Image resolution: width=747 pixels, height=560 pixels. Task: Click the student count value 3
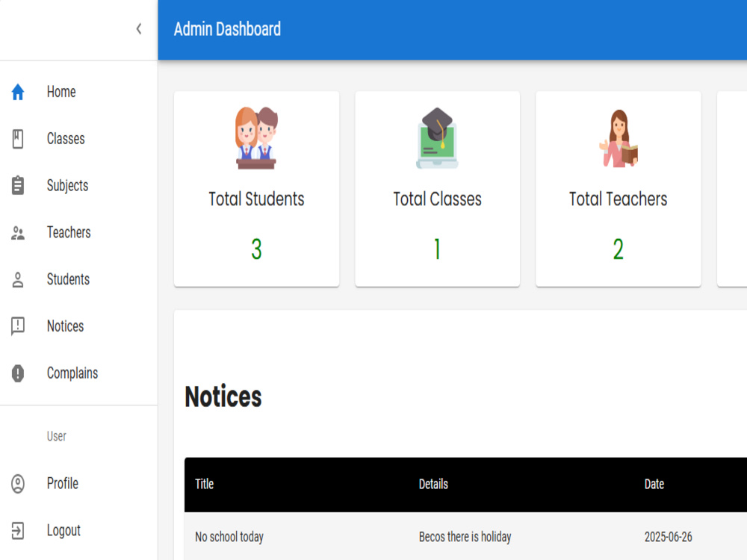coord(256,249)
